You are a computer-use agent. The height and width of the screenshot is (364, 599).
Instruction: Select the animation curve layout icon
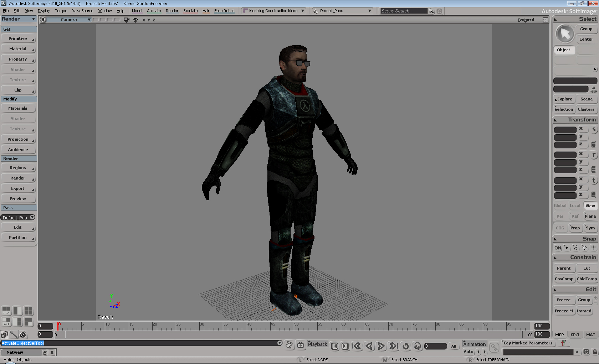coord(6,311)
